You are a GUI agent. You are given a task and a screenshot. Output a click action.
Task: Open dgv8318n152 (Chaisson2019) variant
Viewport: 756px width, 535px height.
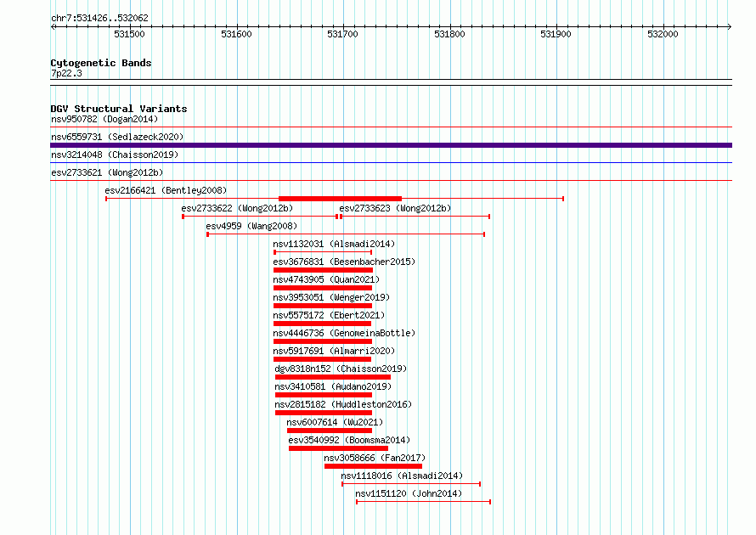341,369
